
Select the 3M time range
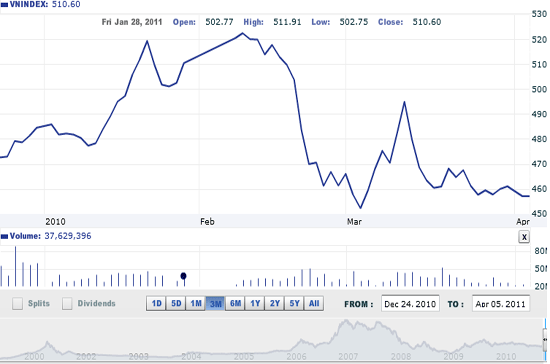(215, 303)
